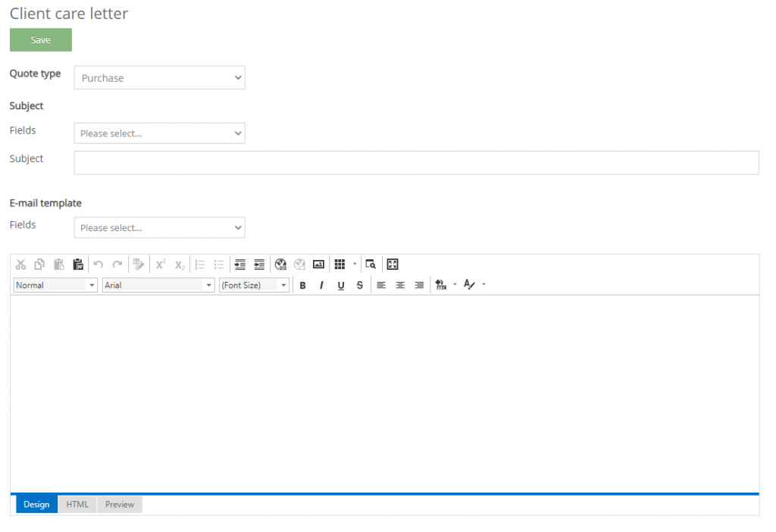Align text left

pos(381,285)
